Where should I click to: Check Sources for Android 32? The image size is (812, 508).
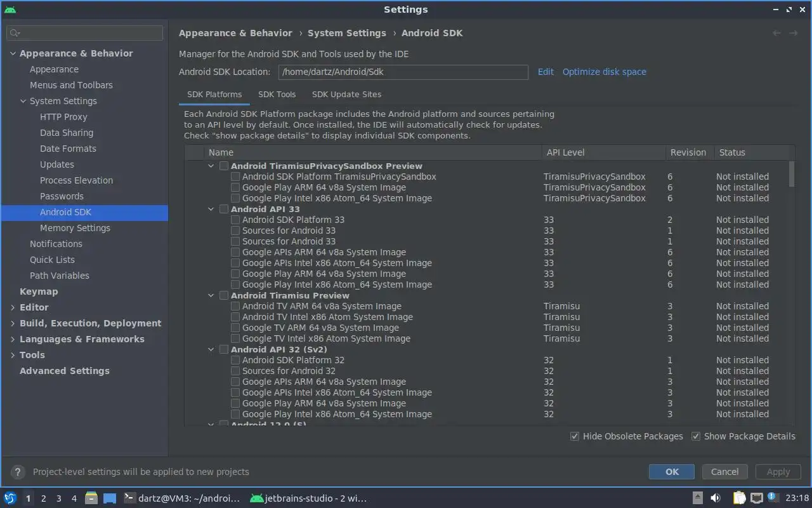click(235, 371)
